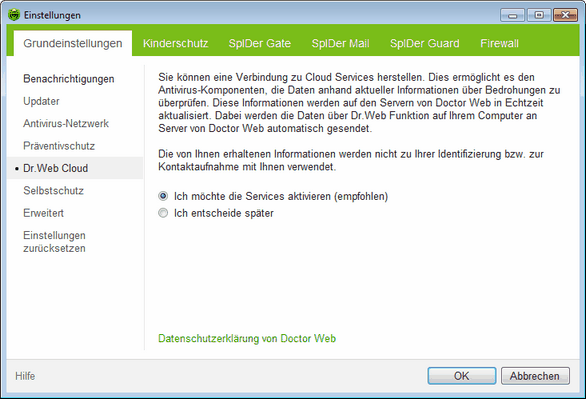
Task: Confirm settings with the OK button
Action: (x=462, y=376)
